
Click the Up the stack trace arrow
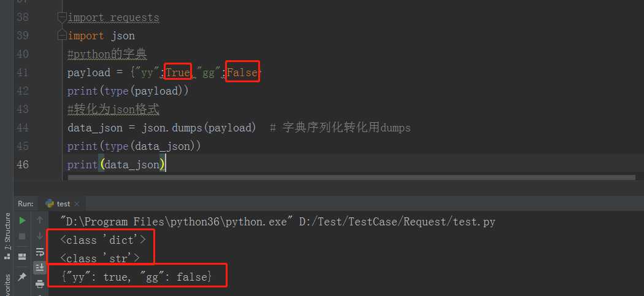pos(40,220)
